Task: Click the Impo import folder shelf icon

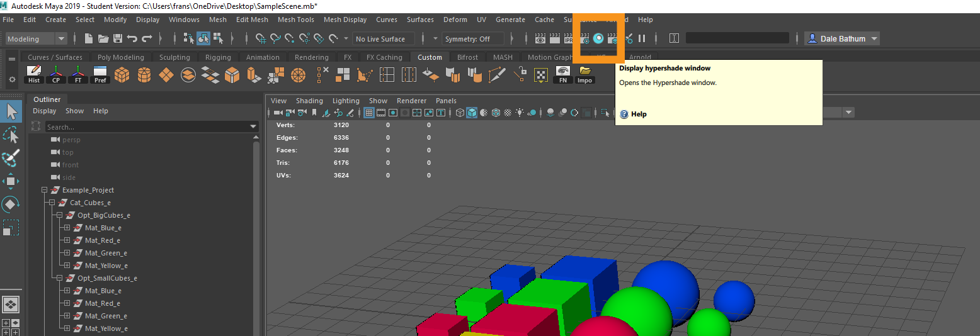Action: (x=585, y=75)
